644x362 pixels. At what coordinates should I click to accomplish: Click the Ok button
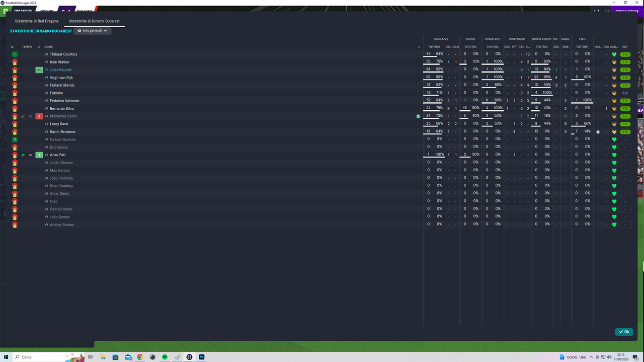(x=624, y=332)
